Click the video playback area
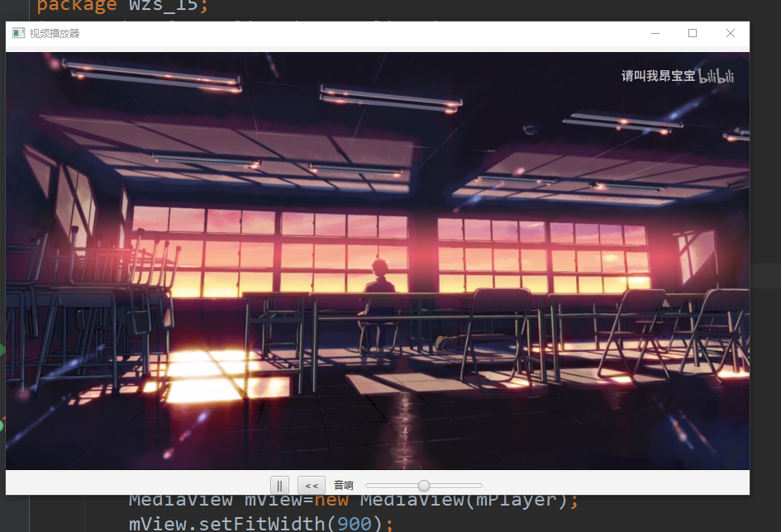Image resolution: width=781 pixels, height=532 pixels. coord(378,261)
